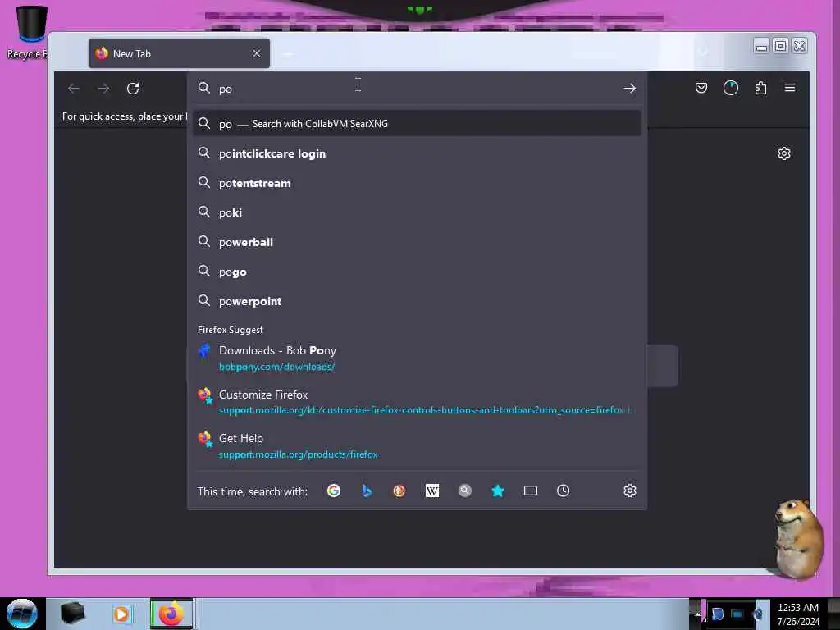Choose the 'potentstream' suggestion
840x630 pixels.
[x=417, y=183]
